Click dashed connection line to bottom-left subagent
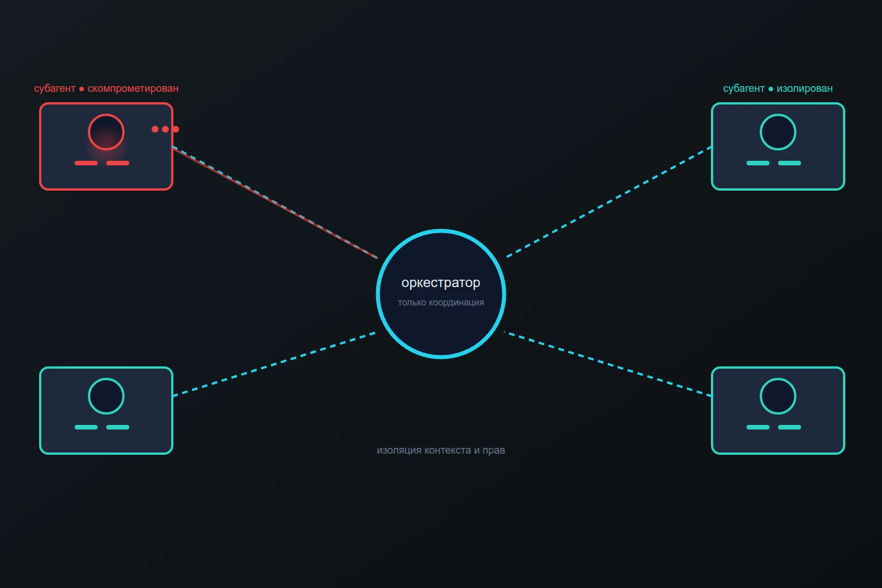 [274, 364]
